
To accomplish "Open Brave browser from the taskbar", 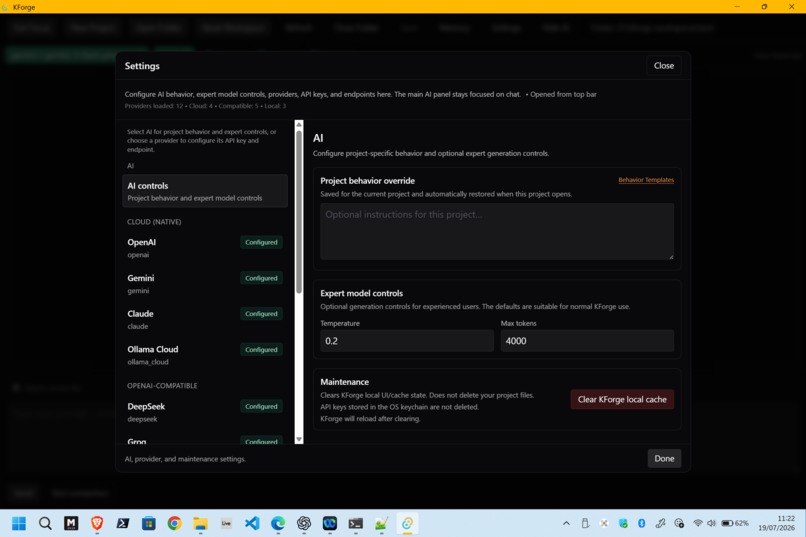I will [x=97, y=523].
